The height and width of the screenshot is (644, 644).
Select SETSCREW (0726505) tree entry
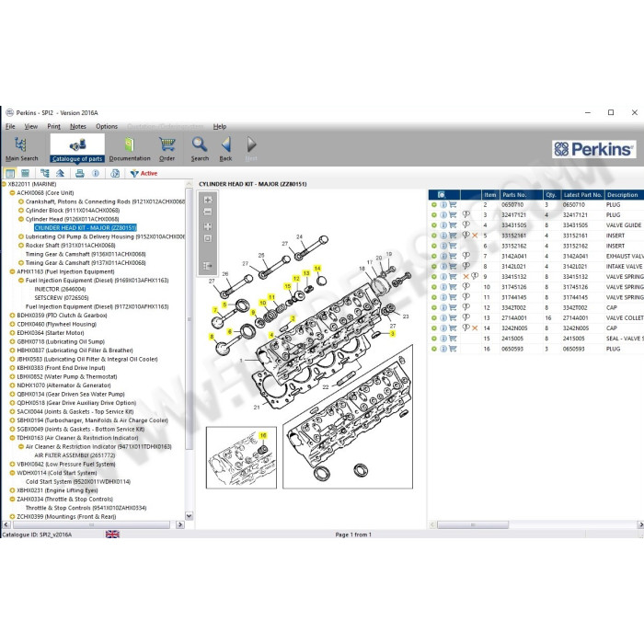pos(62,298)
